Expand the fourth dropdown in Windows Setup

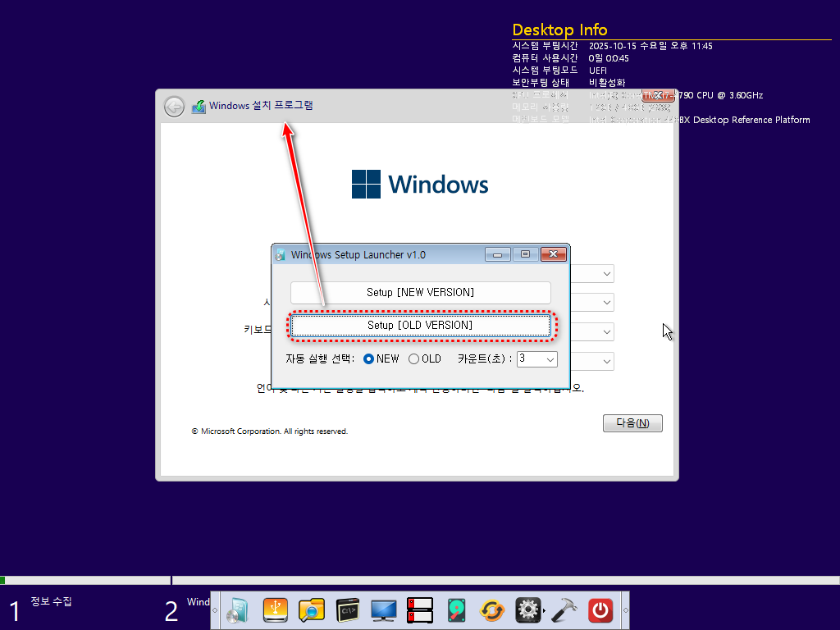coord(606,361)
